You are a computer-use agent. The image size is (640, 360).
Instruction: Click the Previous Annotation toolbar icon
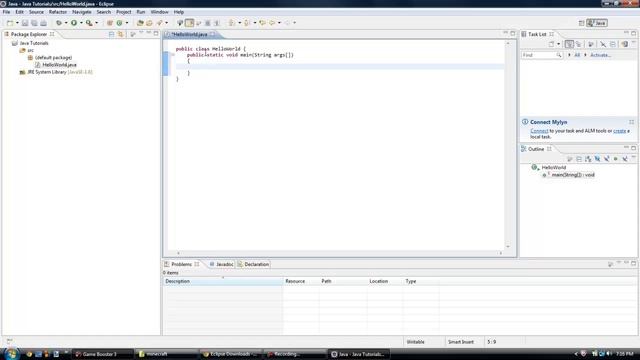coord(247,23)
